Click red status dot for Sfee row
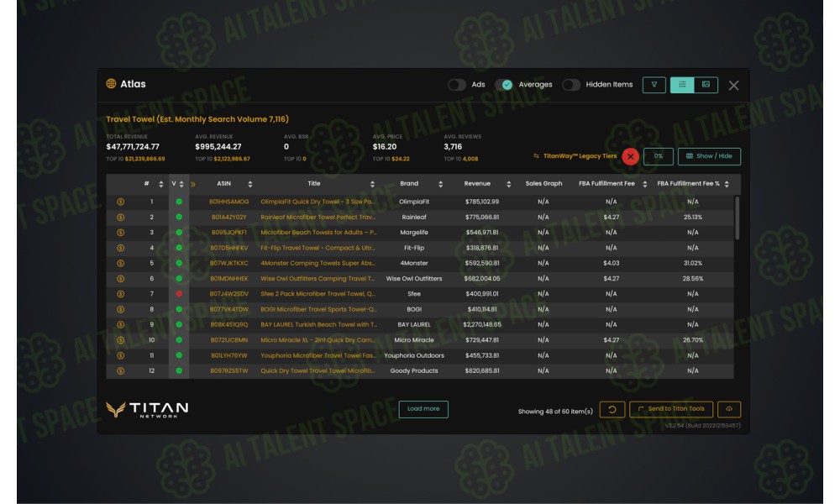 coord(179,293)
